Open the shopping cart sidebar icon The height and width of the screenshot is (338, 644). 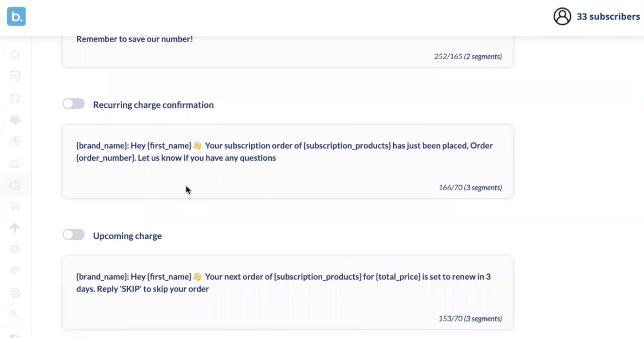click(15, 206)
